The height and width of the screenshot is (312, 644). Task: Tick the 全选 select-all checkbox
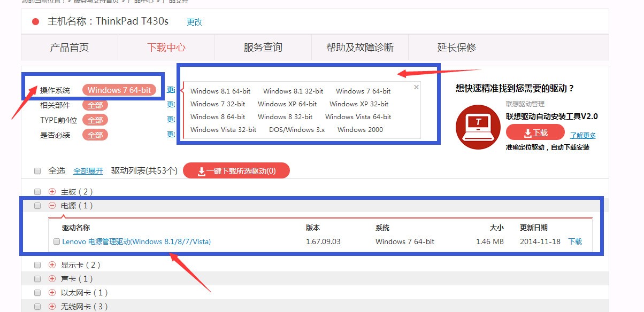pyautogui.click(x=37, y=171)
